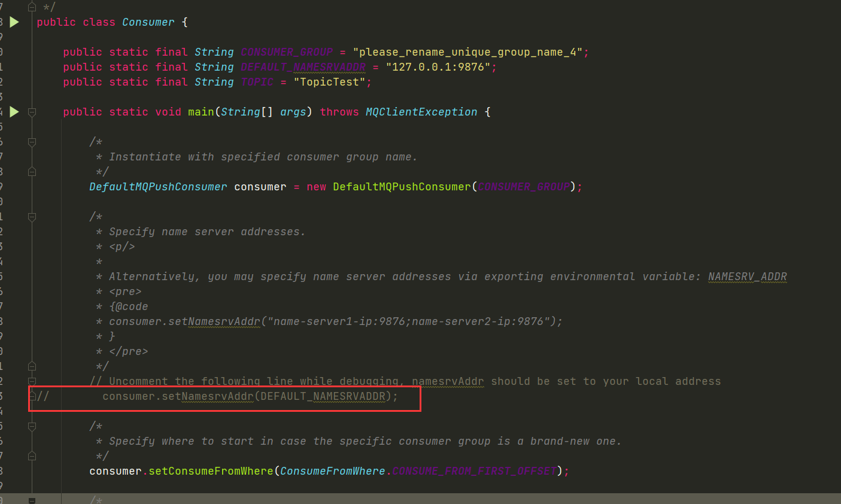Screen dimensions: 841x504
Task: Click DefaultMQPushConsumer constructor call after new
Action: click(402, 187)
